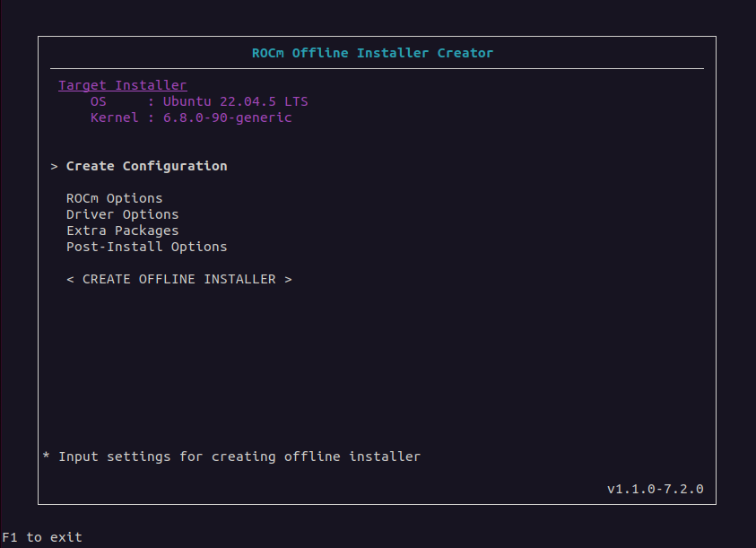Image resolution: width=756 pixels, height=548 pixels.
Task: Click the ROCm Offline Installer Creator title
Action: pos(372,53)
